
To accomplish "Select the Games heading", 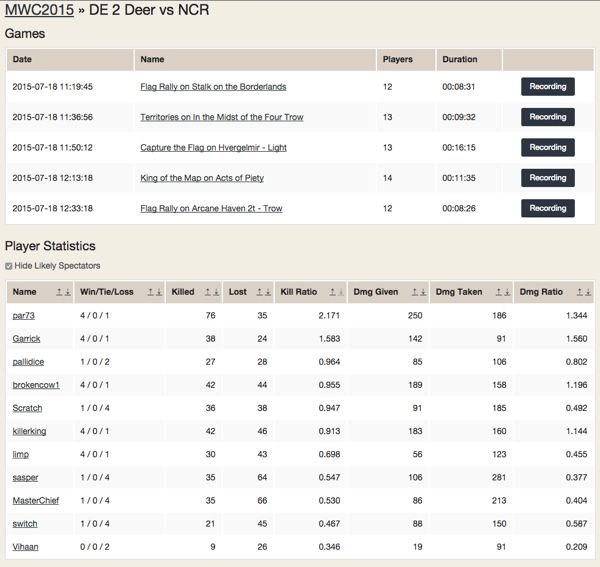I will [25, 34].
